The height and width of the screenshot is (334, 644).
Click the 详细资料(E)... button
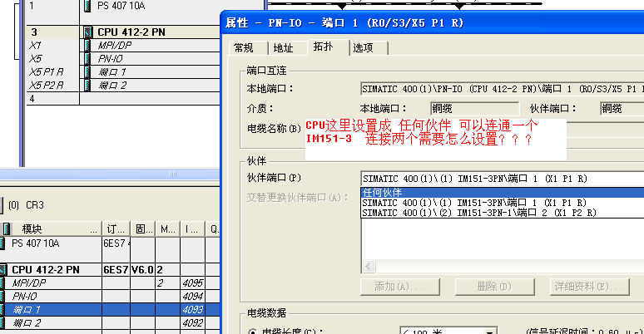coord(589,287)
